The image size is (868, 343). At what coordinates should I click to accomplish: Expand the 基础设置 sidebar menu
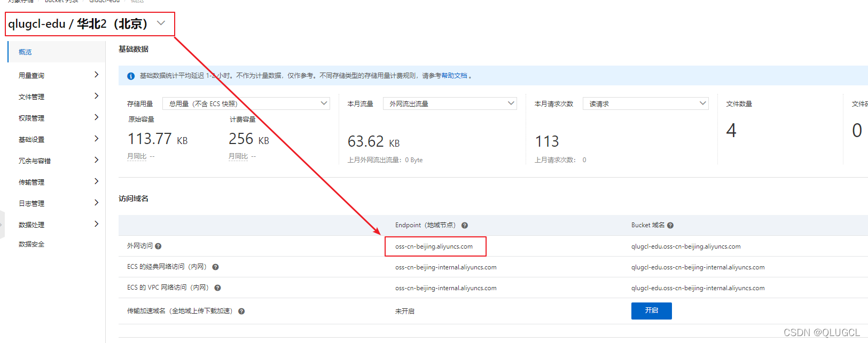tap(57, 139)
